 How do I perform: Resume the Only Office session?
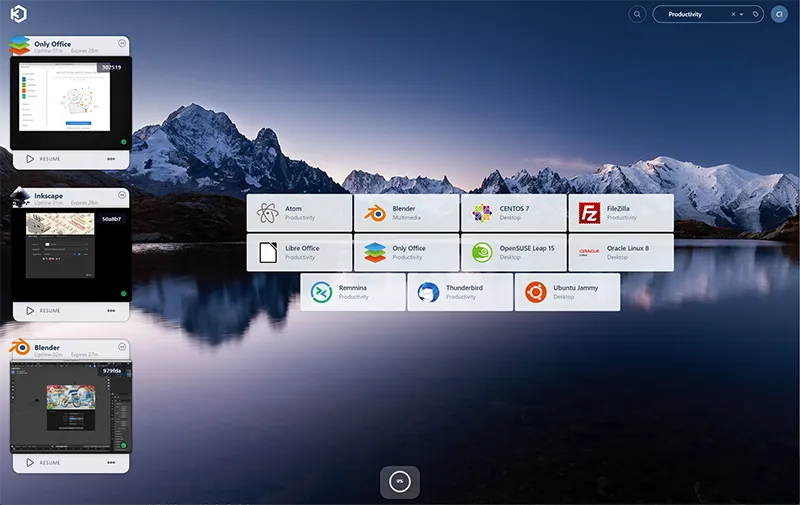pyautogui.click(x=43, y=158)
